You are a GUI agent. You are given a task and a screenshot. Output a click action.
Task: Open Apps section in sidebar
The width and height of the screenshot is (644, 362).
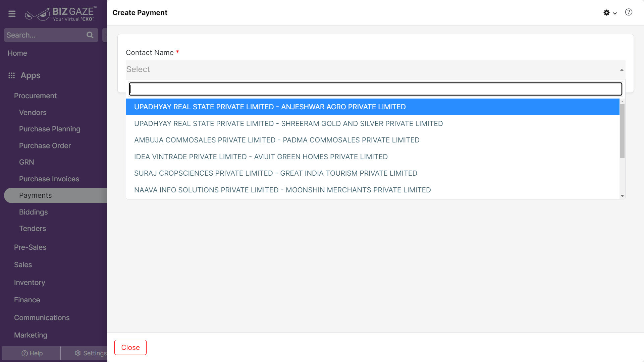coord(31,75)
